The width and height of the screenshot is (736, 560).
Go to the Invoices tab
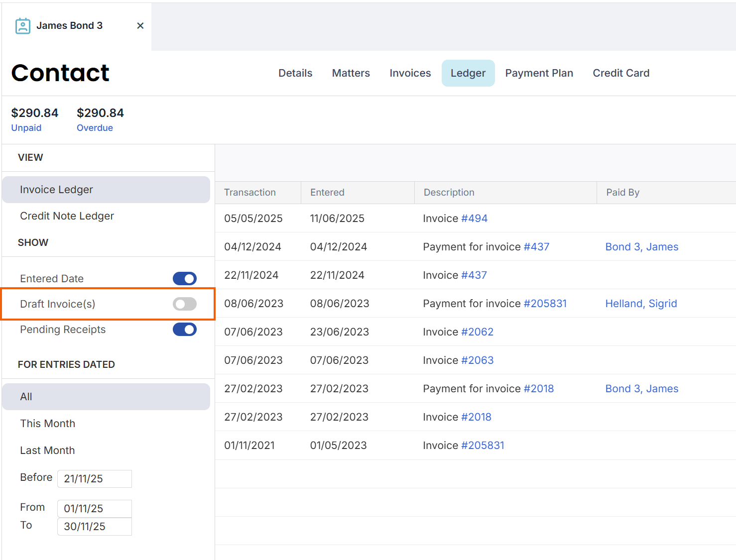(410, 73)
